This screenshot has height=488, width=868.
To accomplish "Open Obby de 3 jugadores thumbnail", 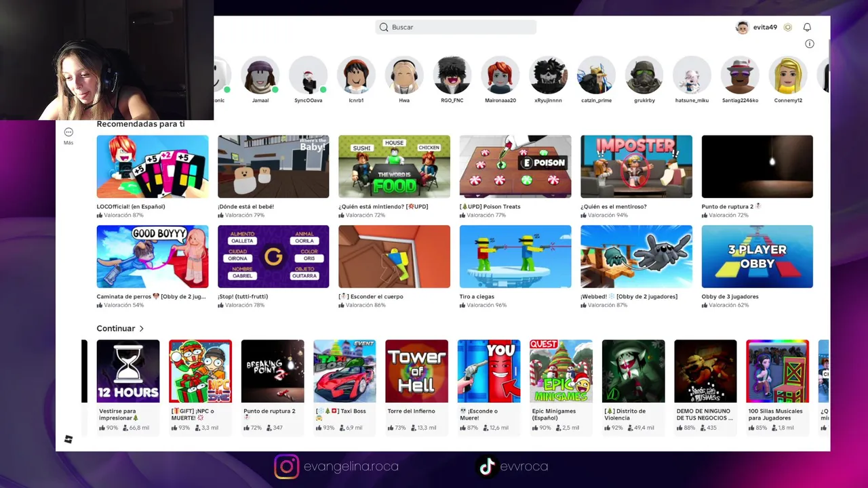I will pos(757,257).
